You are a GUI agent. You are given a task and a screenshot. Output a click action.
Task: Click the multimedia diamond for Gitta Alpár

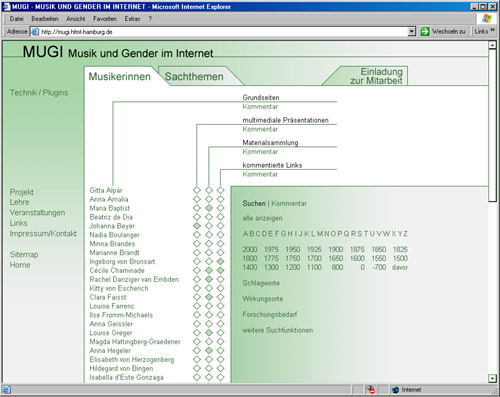197,190
